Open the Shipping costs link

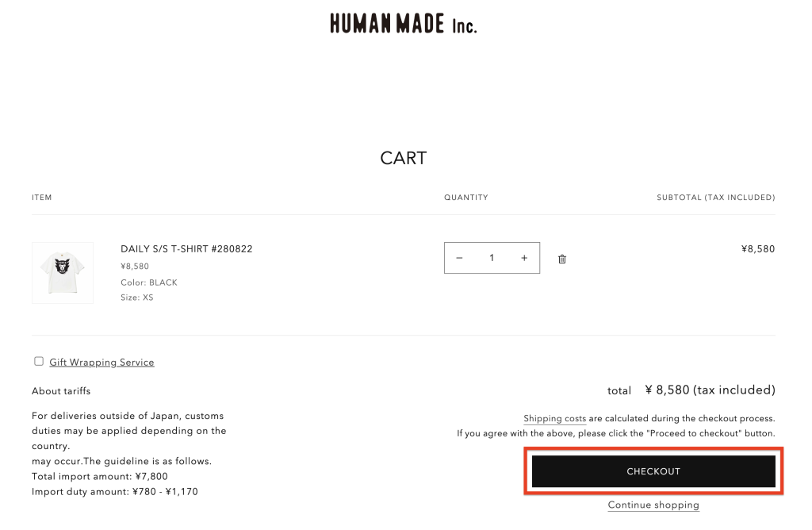pos(554,418)
